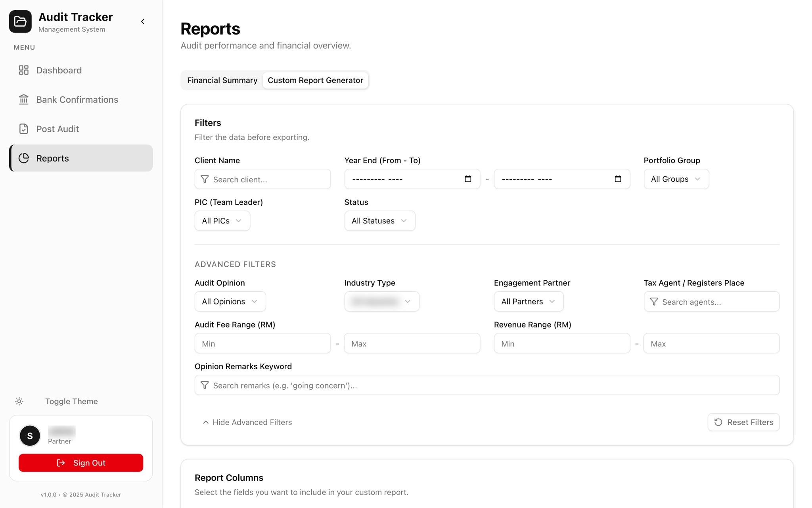Click the Dashboard grid icon
Screen dimensions: 812x508
(24, 70)
